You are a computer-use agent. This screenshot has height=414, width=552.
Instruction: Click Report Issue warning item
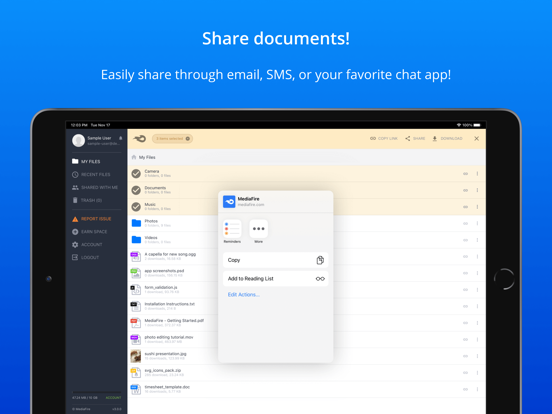pos(92,219)
